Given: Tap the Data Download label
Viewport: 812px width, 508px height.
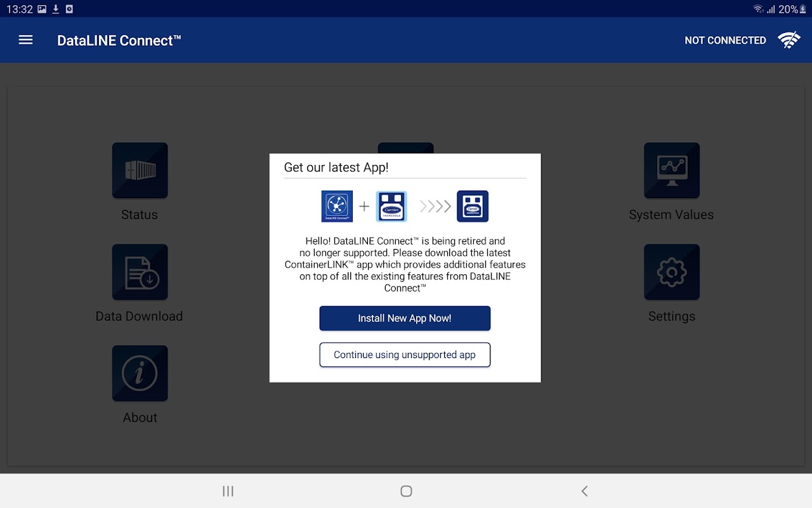Looking at the screenshot, I should point(139,316).
